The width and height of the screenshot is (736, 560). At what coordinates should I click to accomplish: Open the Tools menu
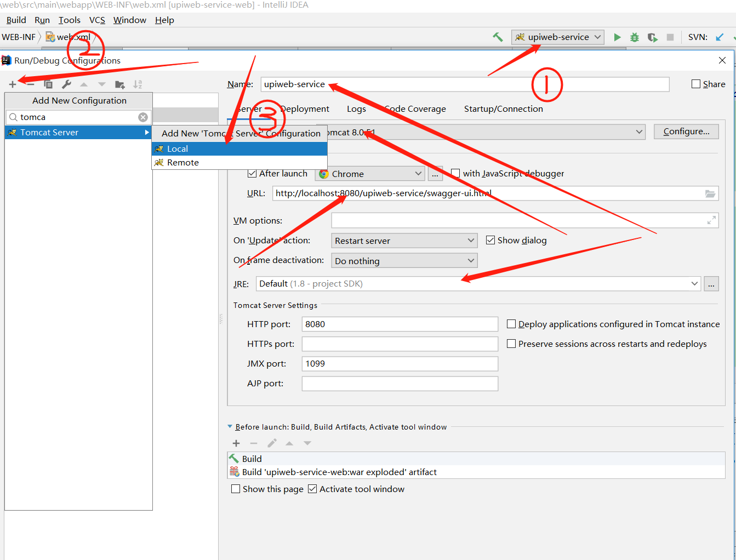pyautogui.click(x=70, y=20)
